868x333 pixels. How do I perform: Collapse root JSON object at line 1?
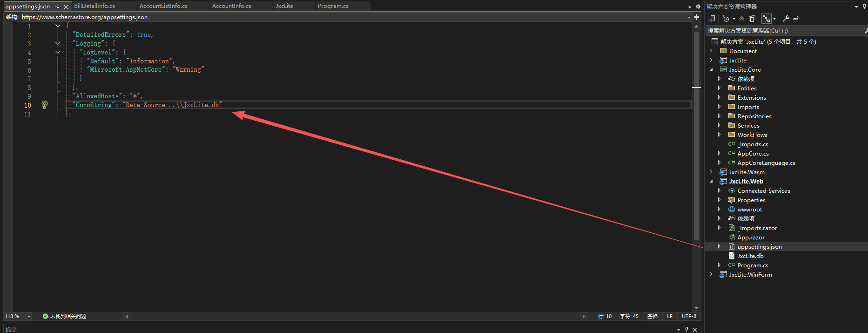[x=58, y=26]
